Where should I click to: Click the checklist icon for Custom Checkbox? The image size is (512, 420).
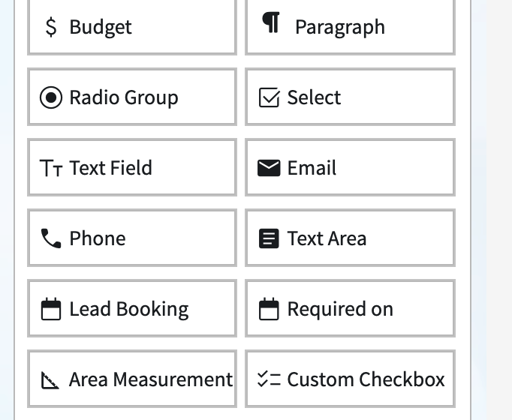click(x=269, y=379)
